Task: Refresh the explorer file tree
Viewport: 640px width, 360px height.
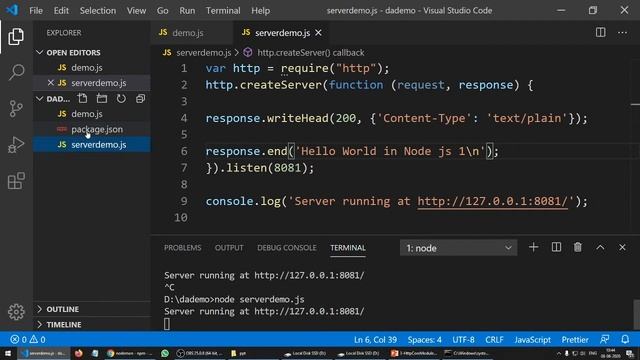Action: point(121,98)
